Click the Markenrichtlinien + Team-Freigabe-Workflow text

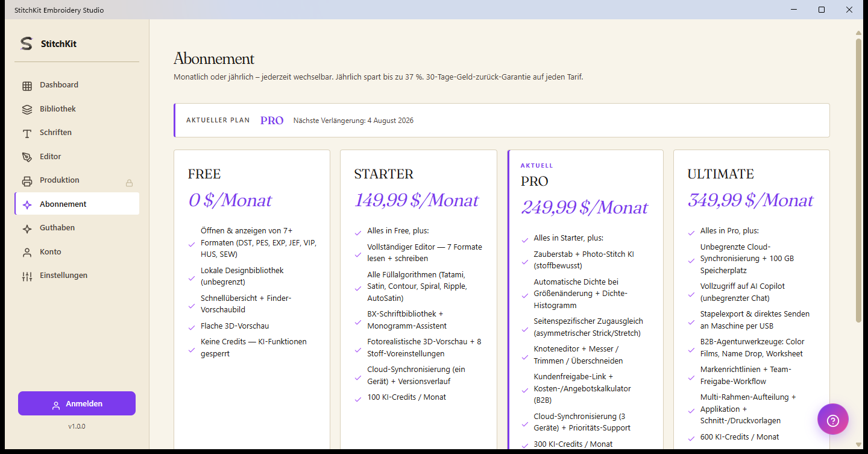(746, 376)
